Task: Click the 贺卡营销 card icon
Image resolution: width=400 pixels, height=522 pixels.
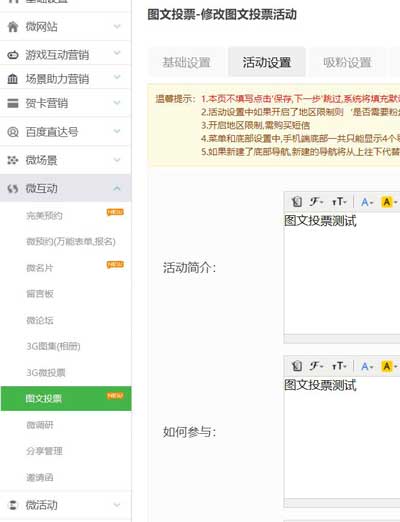Action: click(13, 103)
